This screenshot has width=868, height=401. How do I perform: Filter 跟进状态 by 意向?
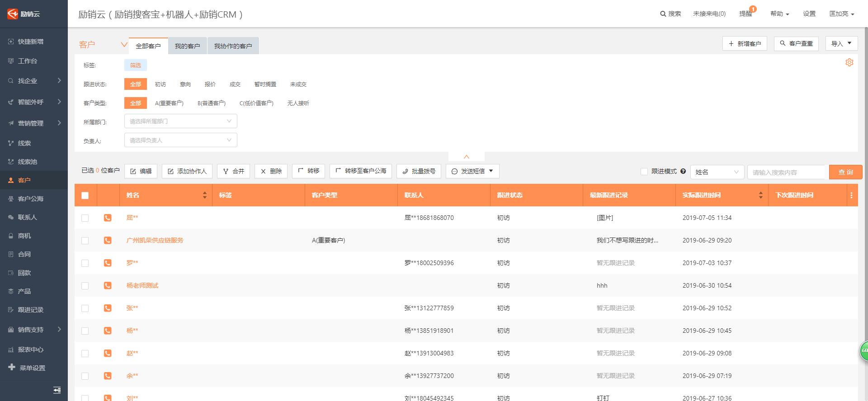(x=185, y=84)
